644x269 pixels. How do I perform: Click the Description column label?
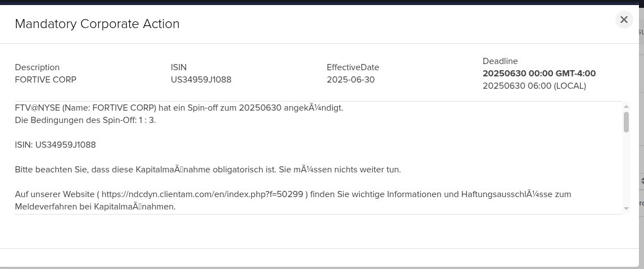click(37, 67)
